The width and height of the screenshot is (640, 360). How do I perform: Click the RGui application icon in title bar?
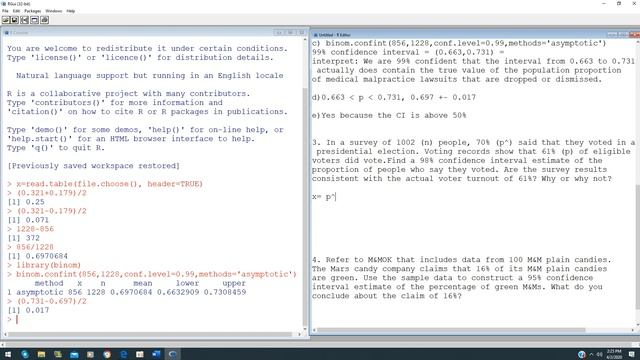click(4, 3)
